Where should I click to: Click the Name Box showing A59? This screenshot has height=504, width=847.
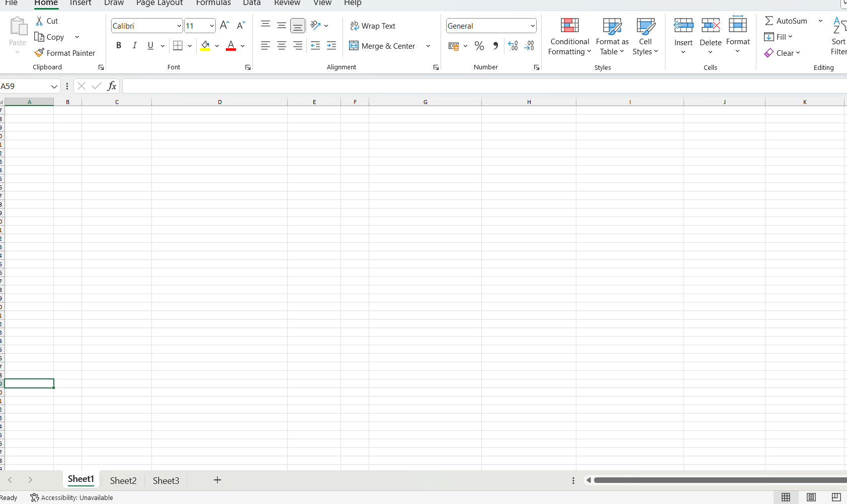pyautogui.click(x=25, y=86)
